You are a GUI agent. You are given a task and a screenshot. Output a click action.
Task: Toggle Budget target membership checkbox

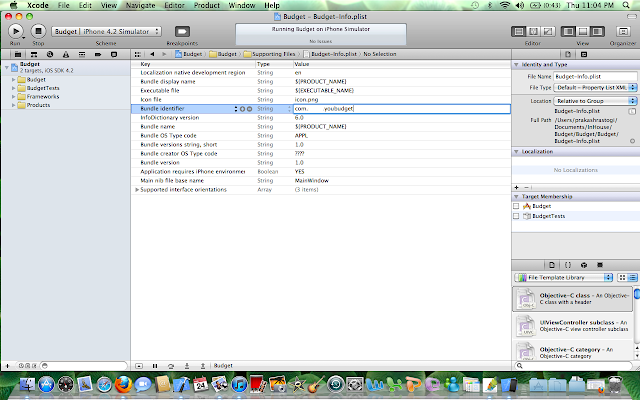click(516, 206)
